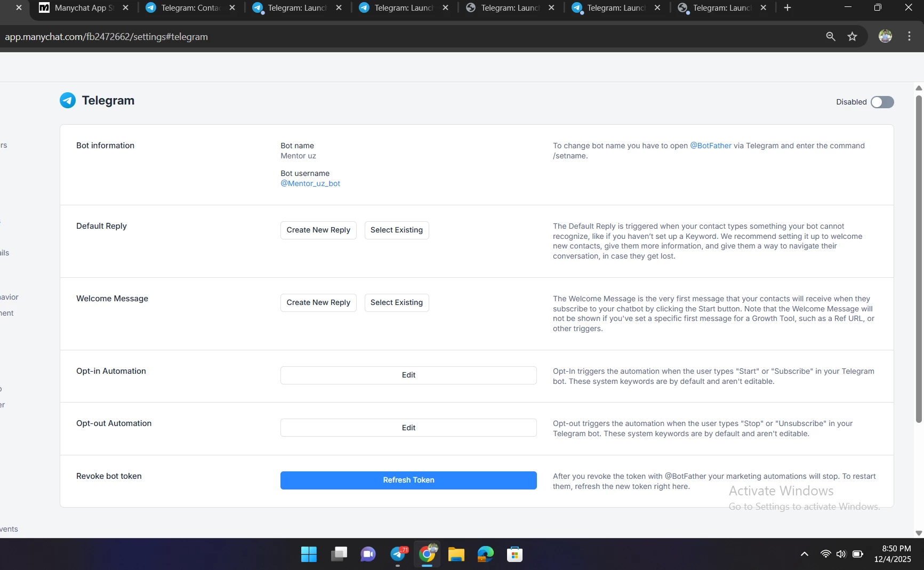
Task: Show hidden system tray icons
Action: coord(805,554)
